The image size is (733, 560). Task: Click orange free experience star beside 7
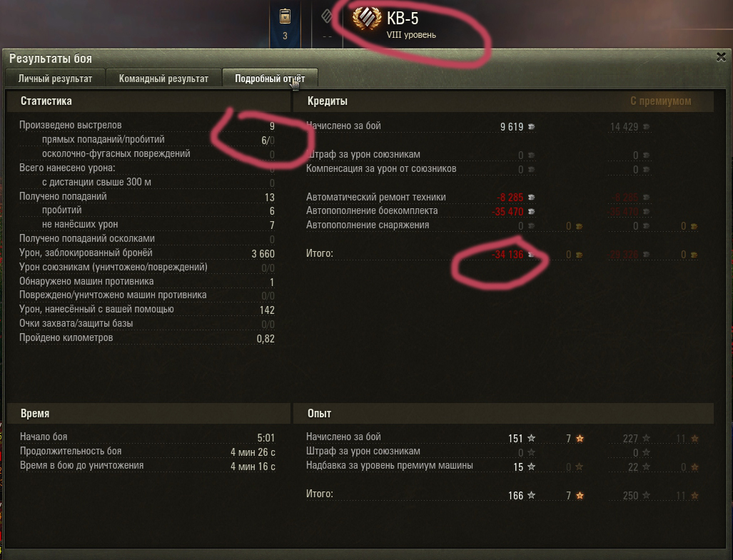580,438
